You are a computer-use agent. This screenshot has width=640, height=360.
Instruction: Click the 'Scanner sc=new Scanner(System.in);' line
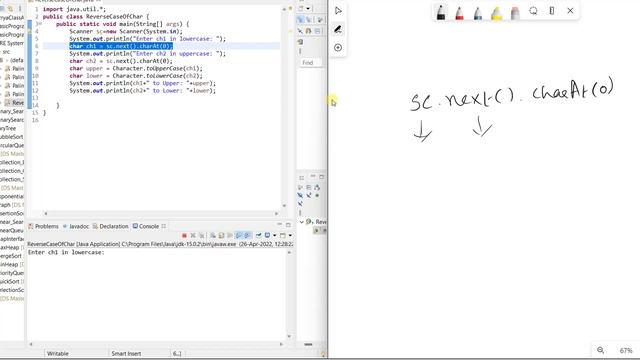[126, 31]
